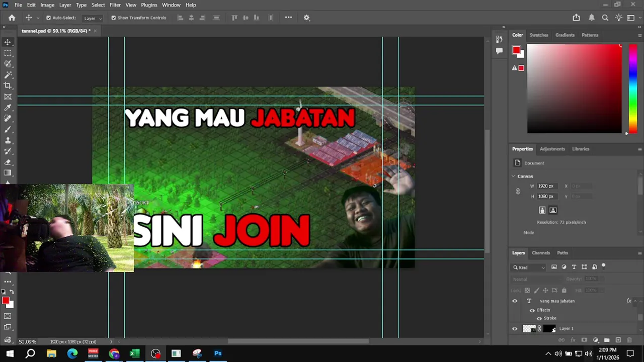The width and height of the screenshot is (644, 362).
Task: Open the History panel icon
Action: click(499, 39)
